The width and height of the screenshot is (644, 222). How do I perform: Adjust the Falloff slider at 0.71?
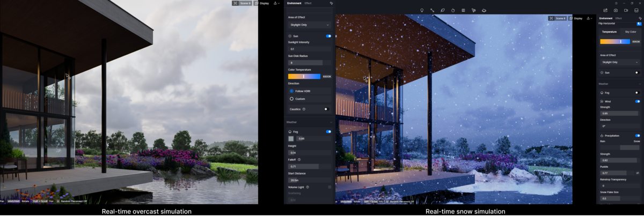(310, 166)
